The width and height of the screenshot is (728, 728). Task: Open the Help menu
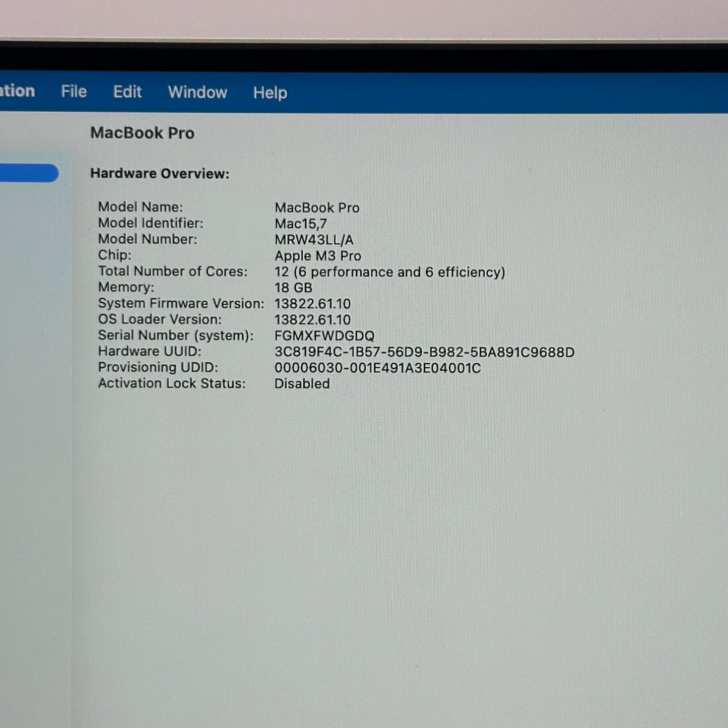pos(270,93)
